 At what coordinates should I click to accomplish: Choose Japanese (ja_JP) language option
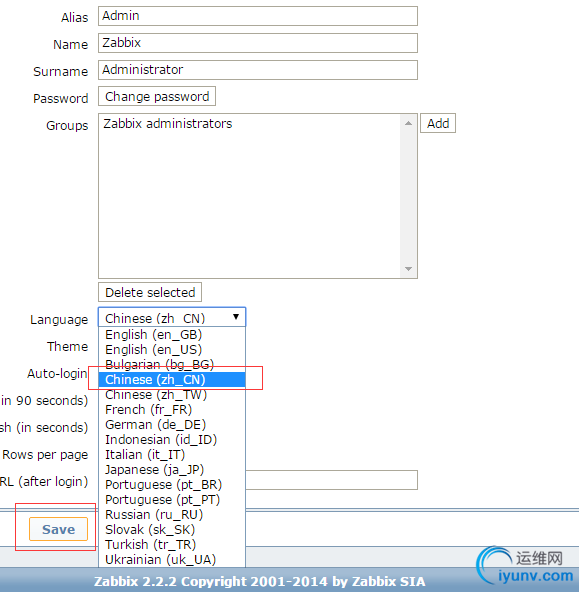point(172,470)
